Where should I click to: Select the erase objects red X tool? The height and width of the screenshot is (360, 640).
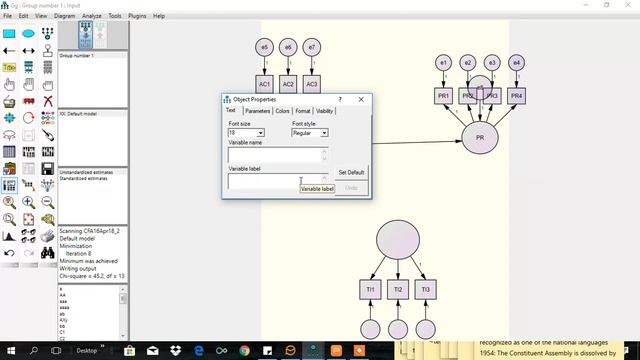click(47, 101)
